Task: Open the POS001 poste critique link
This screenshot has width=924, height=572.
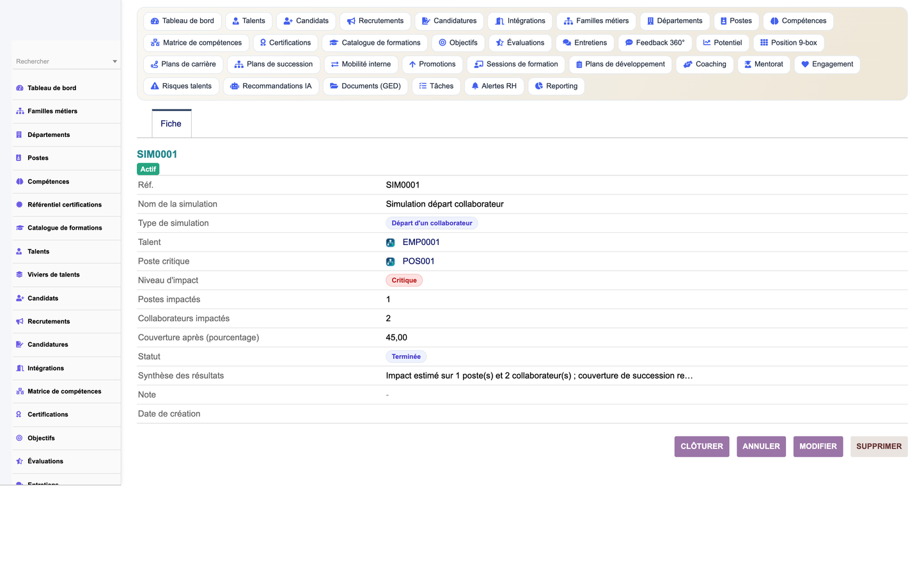Action: tap(418, 262)
